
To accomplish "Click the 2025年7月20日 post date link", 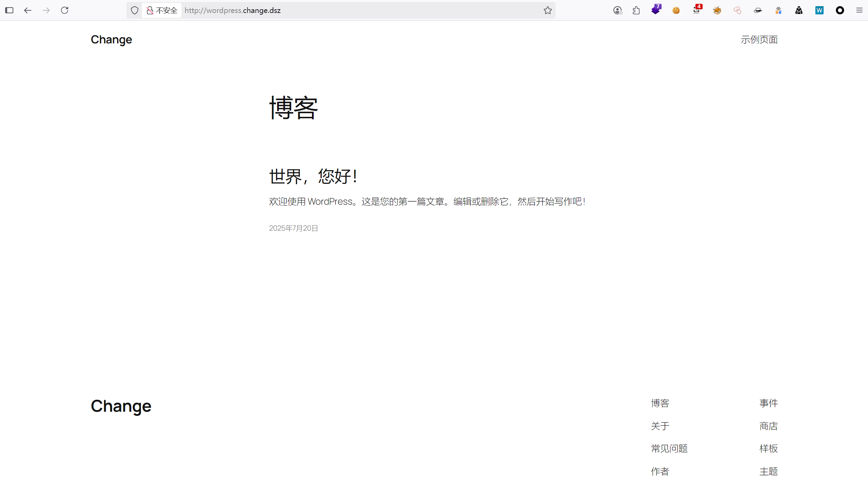I will coord(293,228).
